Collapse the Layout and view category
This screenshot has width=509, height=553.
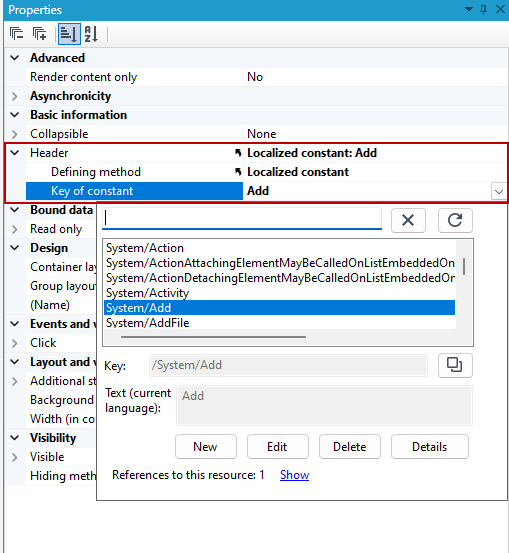(x=14, y=362)
